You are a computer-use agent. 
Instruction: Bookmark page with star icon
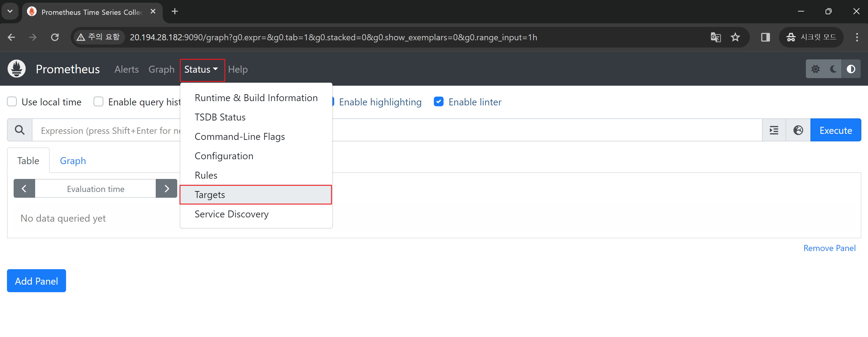(735, 37)
